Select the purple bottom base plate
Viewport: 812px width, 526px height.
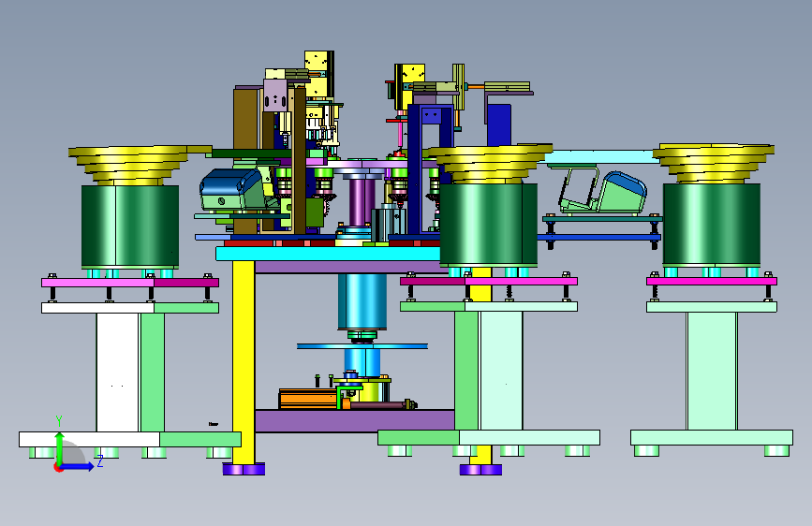click(x=355, y=420)
